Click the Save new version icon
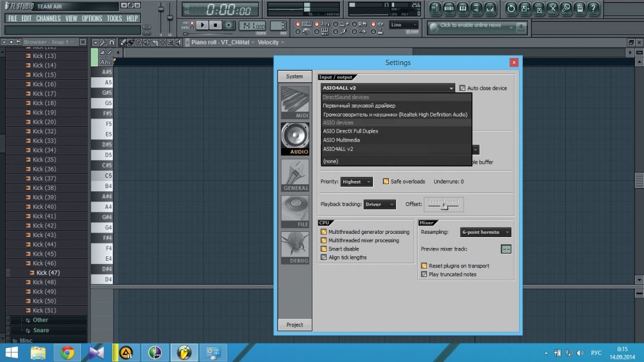The image size is (644, 362). pyautogui.click(x=525, y=8)
